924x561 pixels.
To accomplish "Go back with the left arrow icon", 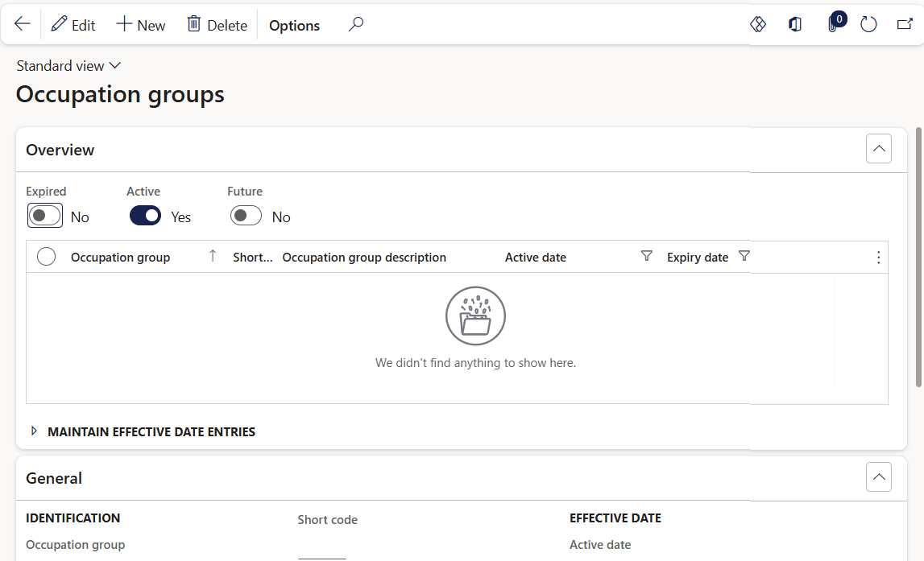I will pos(22,24).
